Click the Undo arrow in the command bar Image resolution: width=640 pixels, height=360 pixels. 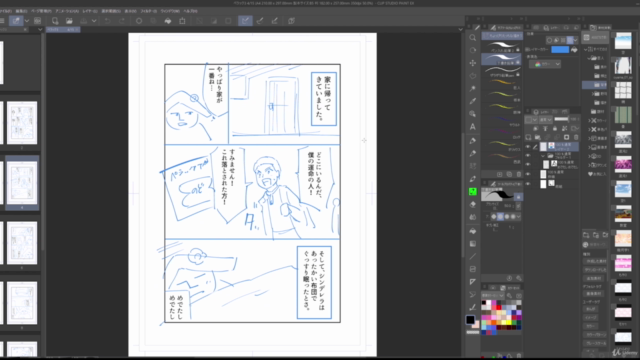coord(107,21)
